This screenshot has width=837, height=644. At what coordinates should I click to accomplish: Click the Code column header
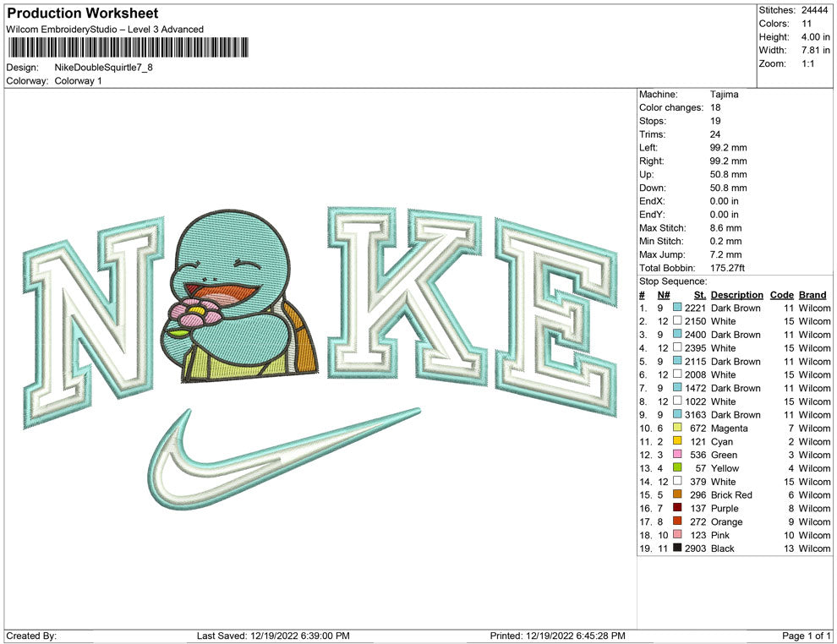tap(781, 294)
